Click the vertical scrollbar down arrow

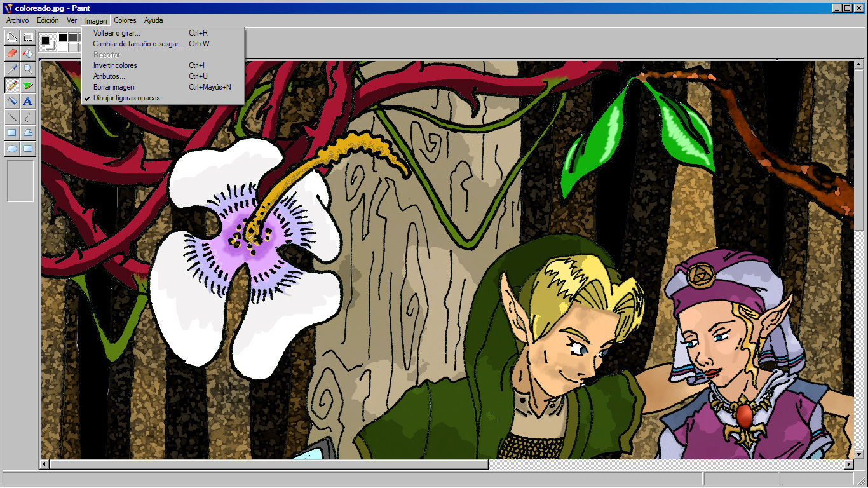[858, 454]
